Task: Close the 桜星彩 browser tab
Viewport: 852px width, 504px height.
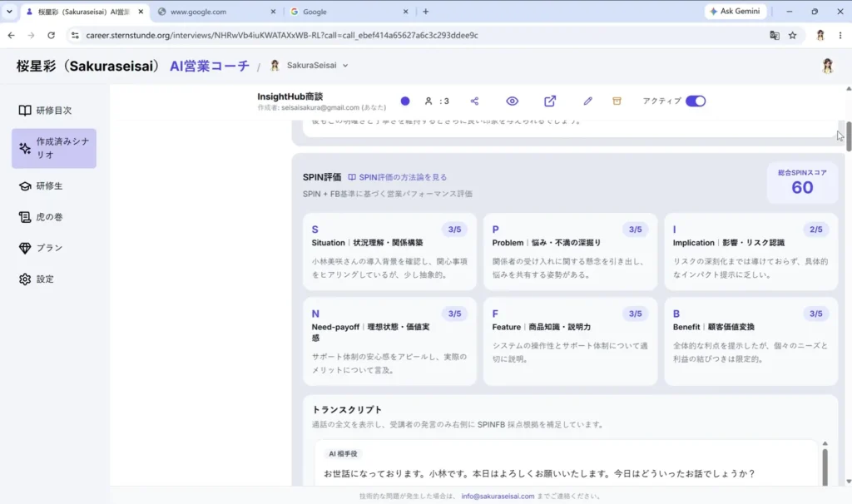Action: [x=141, y=12]
